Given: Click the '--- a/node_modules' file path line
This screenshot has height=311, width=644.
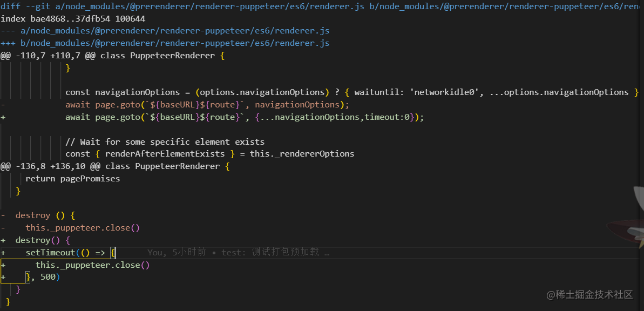Looking at the screenshot, I should 165,31.
